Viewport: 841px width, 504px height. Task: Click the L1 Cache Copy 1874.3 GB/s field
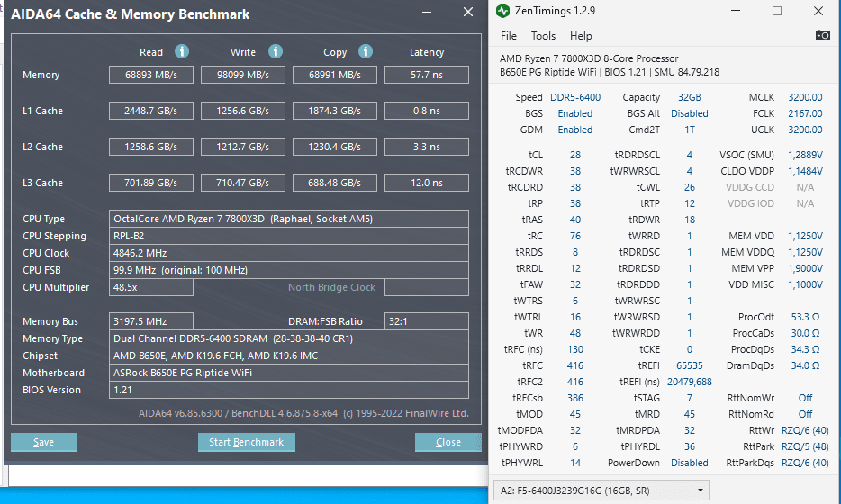335,111
